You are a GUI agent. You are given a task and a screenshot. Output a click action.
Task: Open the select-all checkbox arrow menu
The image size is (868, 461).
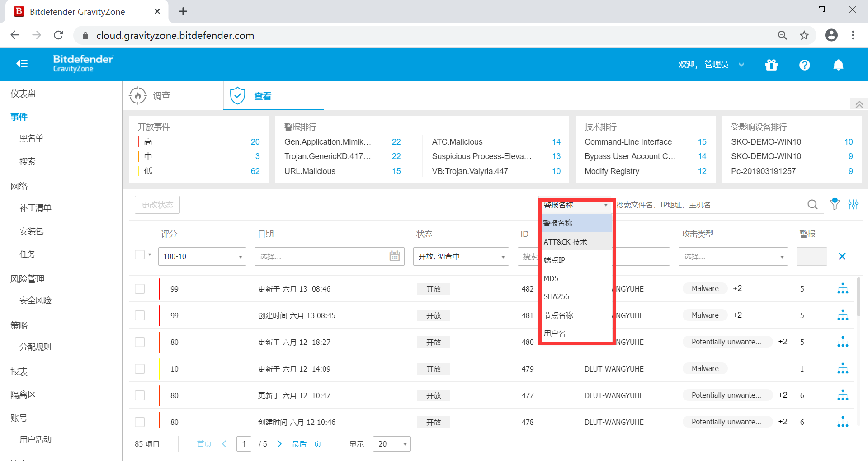pos(150,255)
